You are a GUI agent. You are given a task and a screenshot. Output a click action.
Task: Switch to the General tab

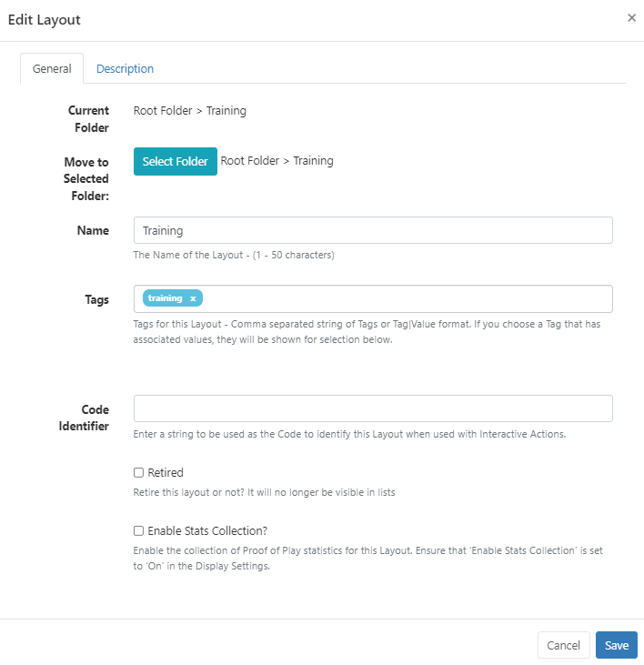52,69
